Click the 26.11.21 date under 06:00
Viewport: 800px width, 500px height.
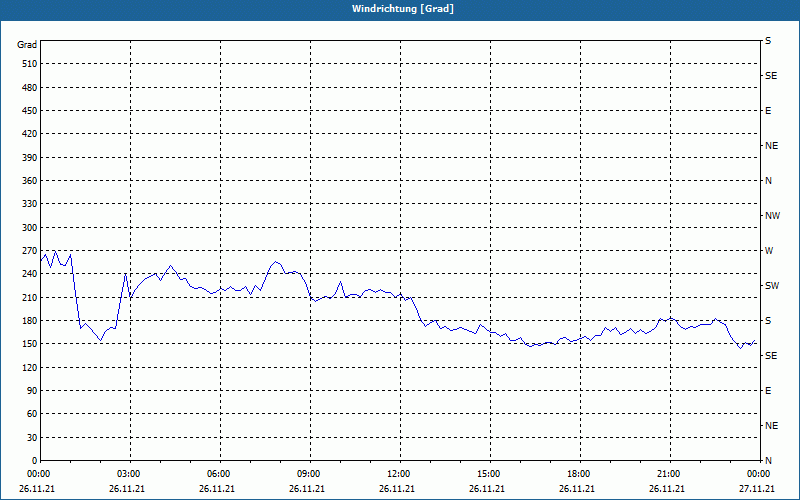point(217,489)
